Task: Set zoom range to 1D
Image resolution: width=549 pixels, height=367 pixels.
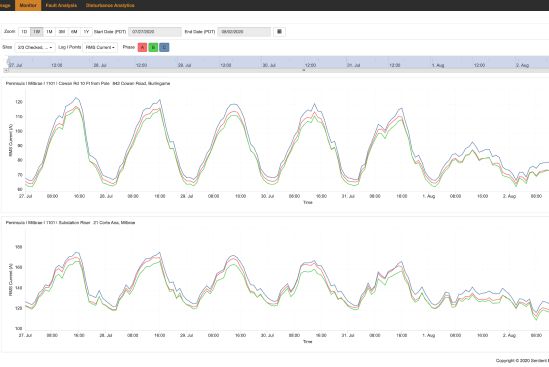Action: click(24, 32)
